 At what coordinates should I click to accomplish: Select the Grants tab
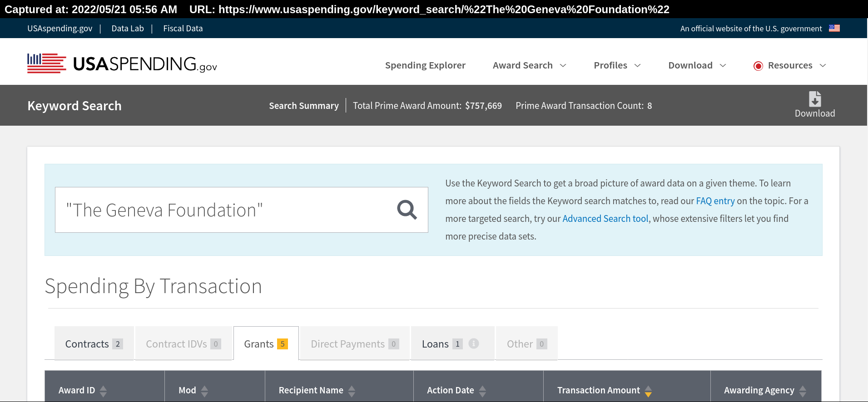[266, 343]
